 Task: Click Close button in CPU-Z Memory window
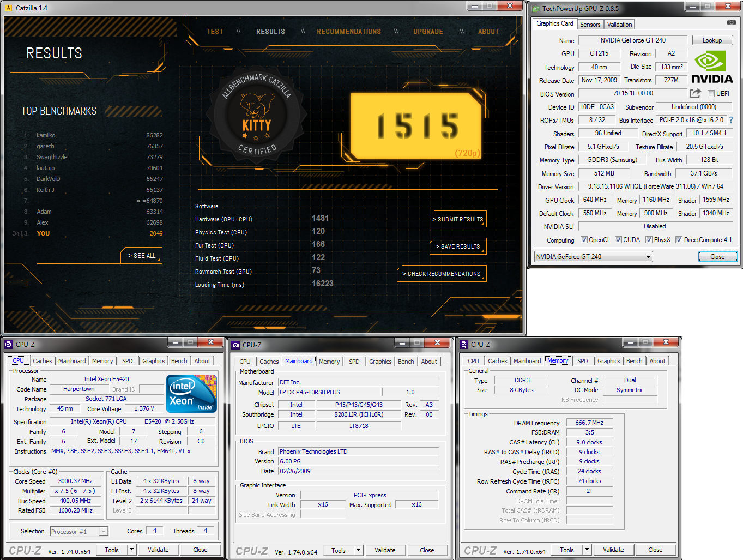coord(655,550)
